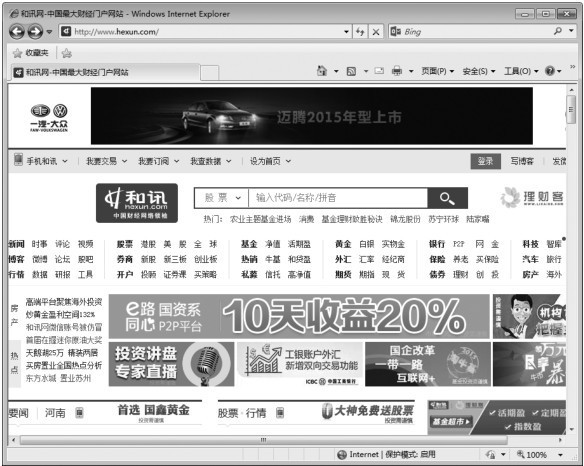Screen dimensions: 584x466
Task: Open the 页面(P) menu
Action: click(437, 71)
